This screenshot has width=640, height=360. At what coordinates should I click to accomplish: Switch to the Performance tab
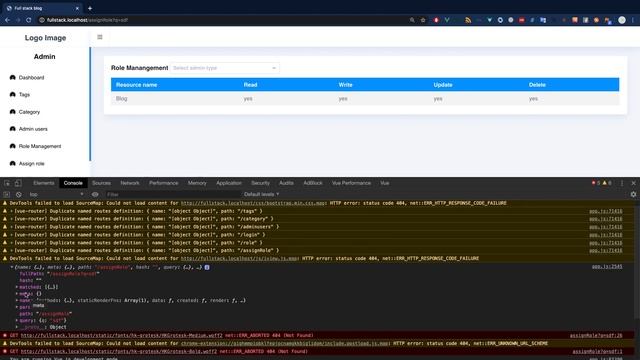pos(163,183)
